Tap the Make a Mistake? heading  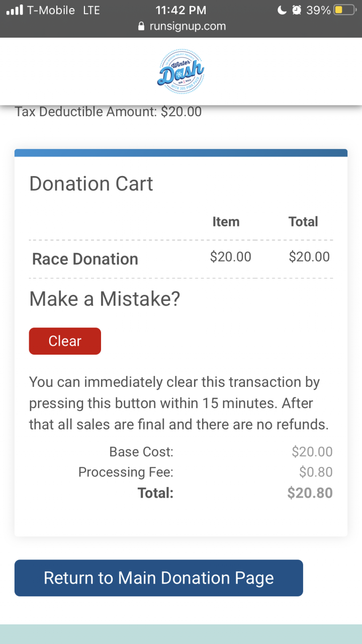pyautogui.click(x=105, y=299)
